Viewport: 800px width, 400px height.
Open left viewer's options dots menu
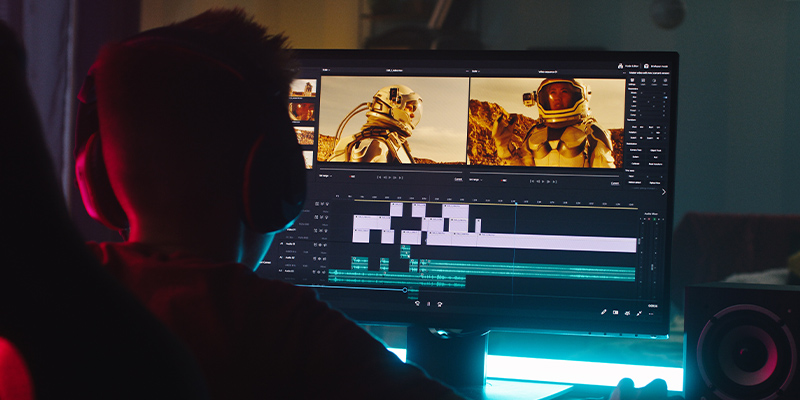coord(465,71)
